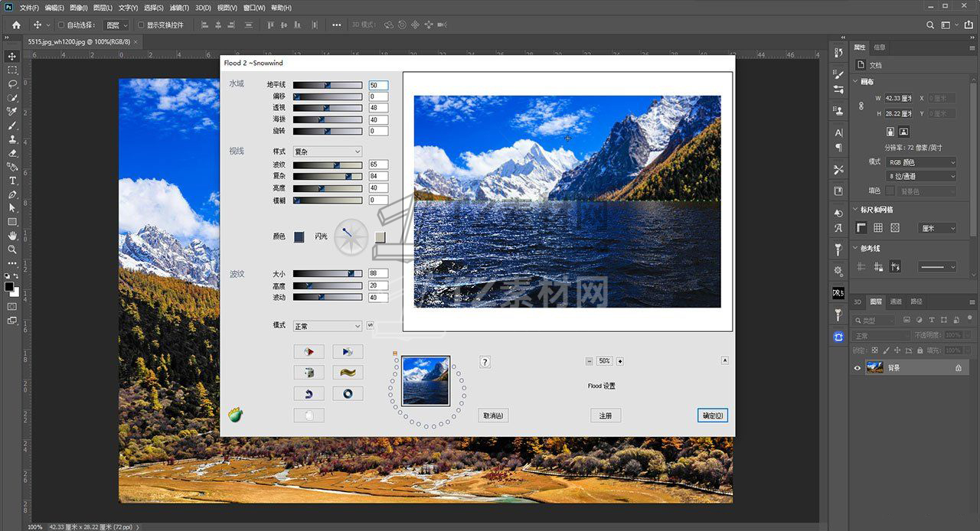Click the Flood 颜色 water color swatch

point(299,237)
